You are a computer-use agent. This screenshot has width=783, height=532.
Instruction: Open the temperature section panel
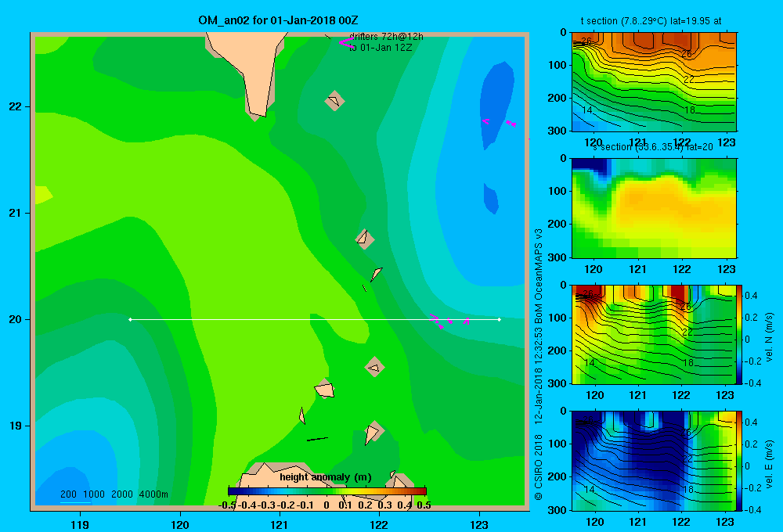[654, 82]
